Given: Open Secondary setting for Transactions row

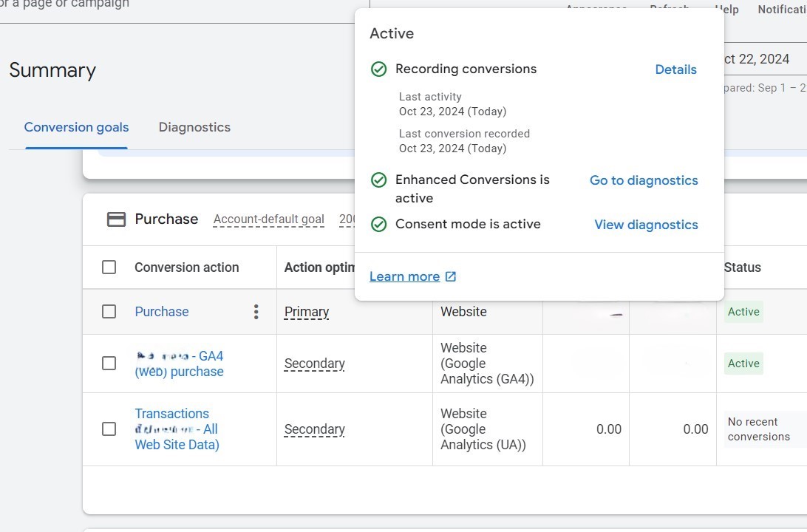Looking at the screenshot, I should (x=315, y=429).
